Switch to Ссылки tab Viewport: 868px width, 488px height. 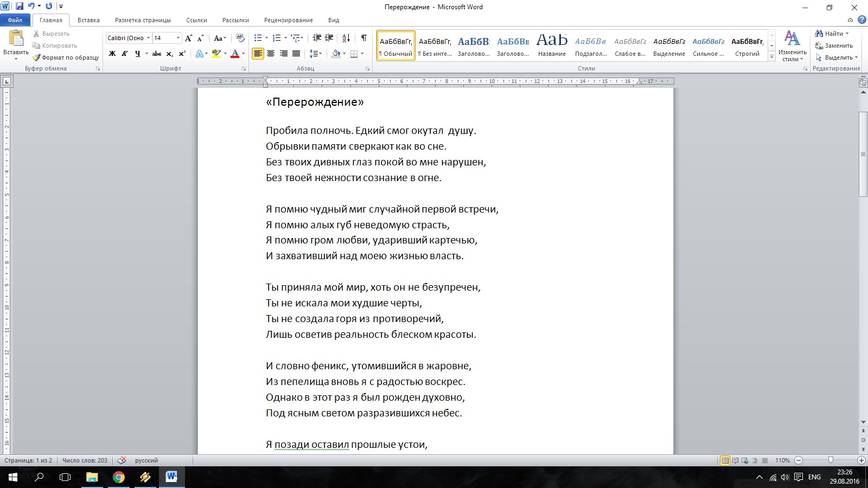point(196,20)
